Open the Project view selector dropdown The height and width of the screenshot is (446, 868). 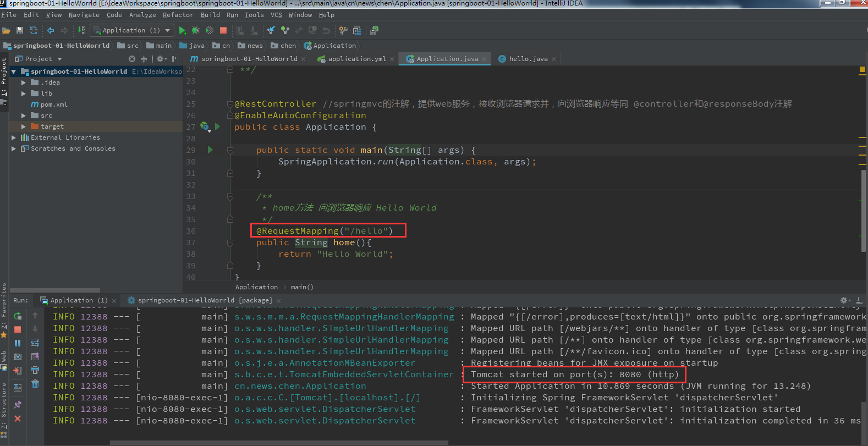[x=39, y=59]
